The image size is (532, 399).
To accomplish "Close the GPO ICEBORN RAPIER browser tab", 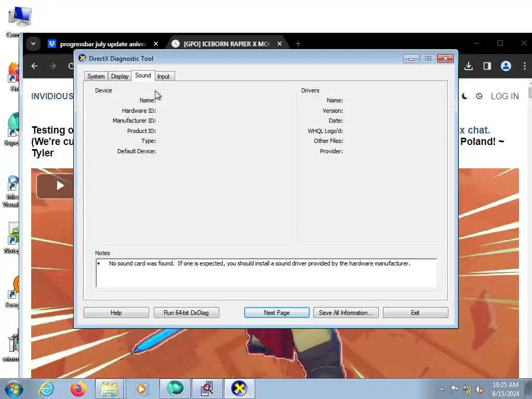I will point(279,44).
